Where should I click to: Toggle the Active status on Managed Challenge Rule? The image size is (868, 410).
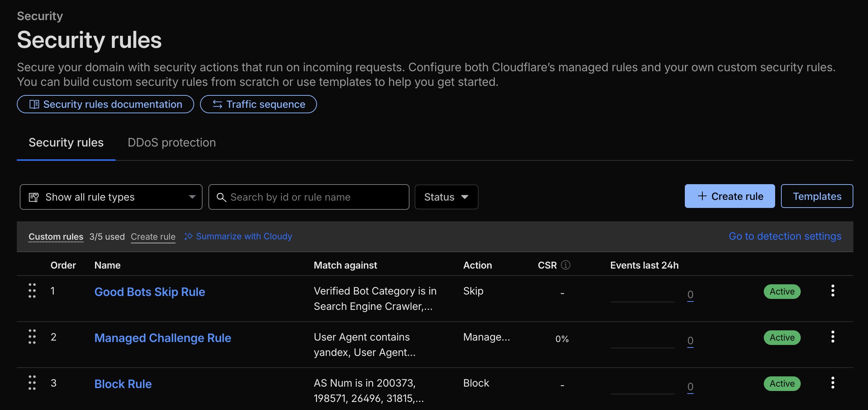tap(782, 337)
